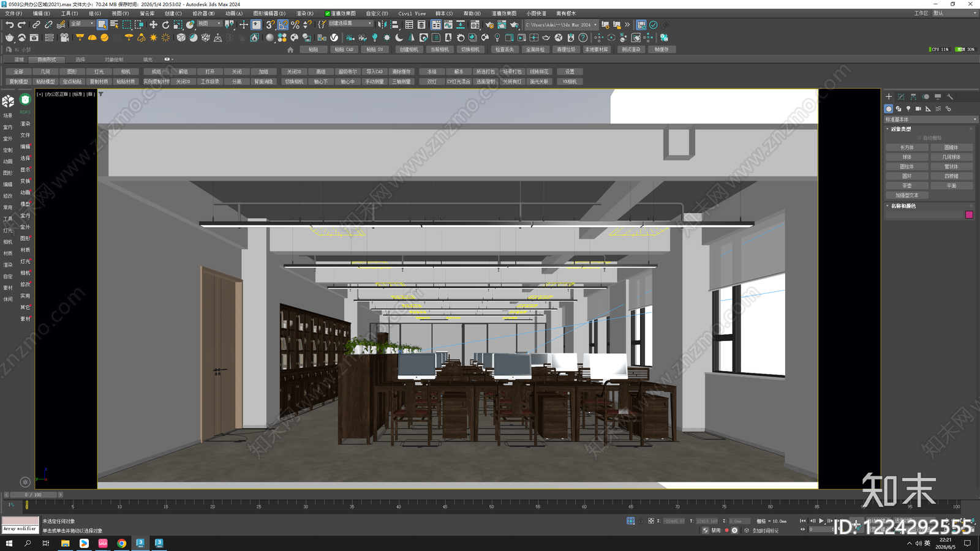Click the help question mark toolbar icon

(583, 37)
